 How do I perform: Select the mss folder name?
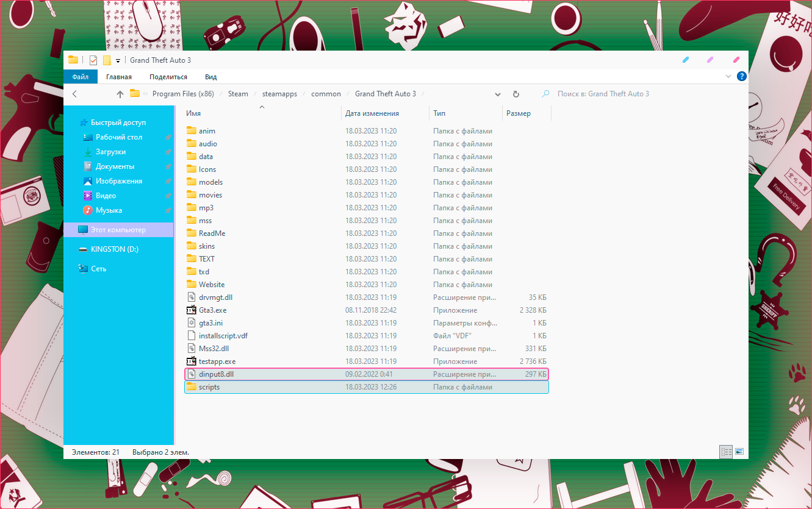click(206, 221)
